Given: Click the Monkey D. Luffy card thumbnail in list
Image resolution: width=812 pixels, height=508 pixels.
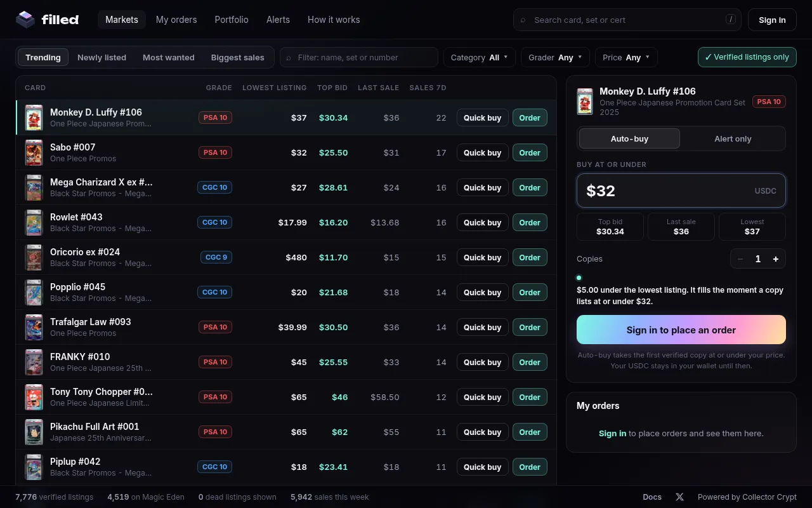Looking at the screenshot, I should (x=34, y=117).
